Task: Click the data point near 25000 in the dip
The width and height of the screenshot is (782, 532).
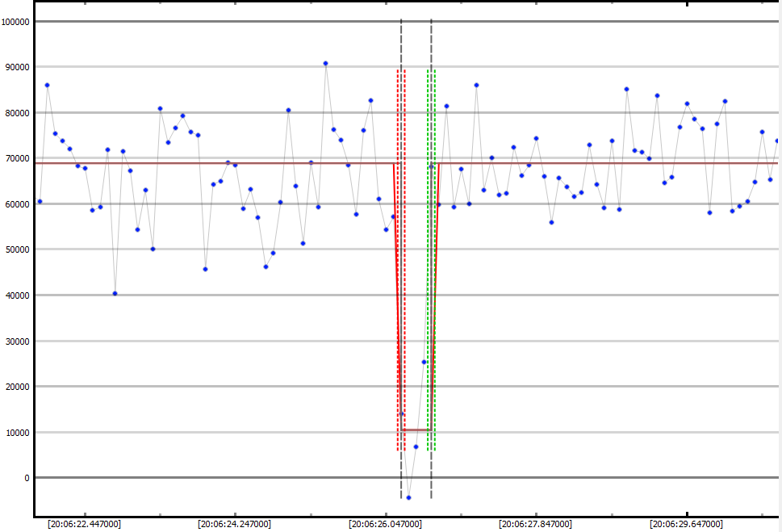Action: point(424,362)
